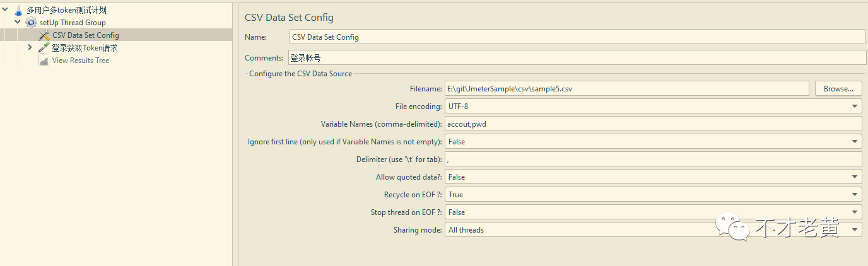Select View Results Tree in the tree
Image resolution: width=868 pixels, height=266 pixels.
(x=81, y=61)
